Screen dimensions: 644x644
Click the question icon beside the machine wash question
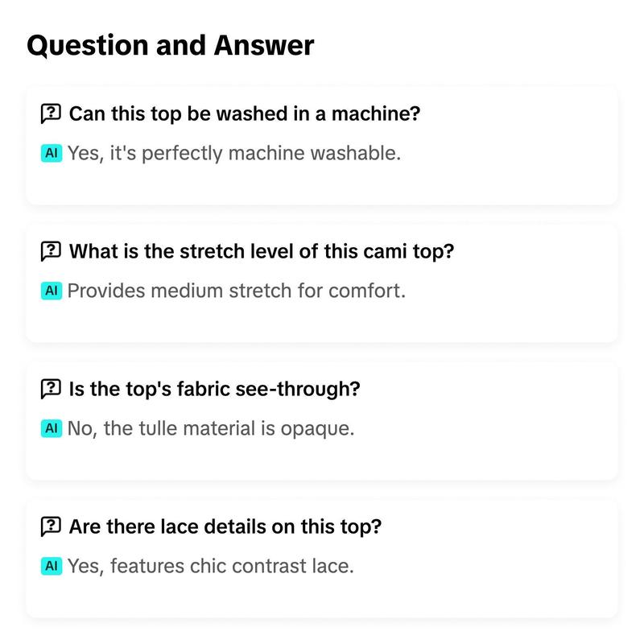tap(51, 114)
